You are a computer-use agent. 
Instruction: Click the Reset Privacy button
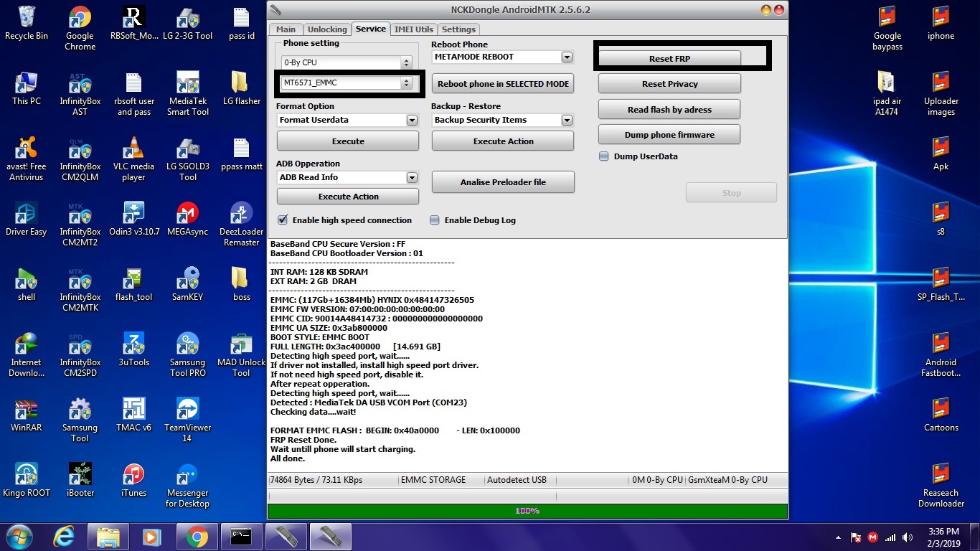pyautogui.click(x=669, y=84)
